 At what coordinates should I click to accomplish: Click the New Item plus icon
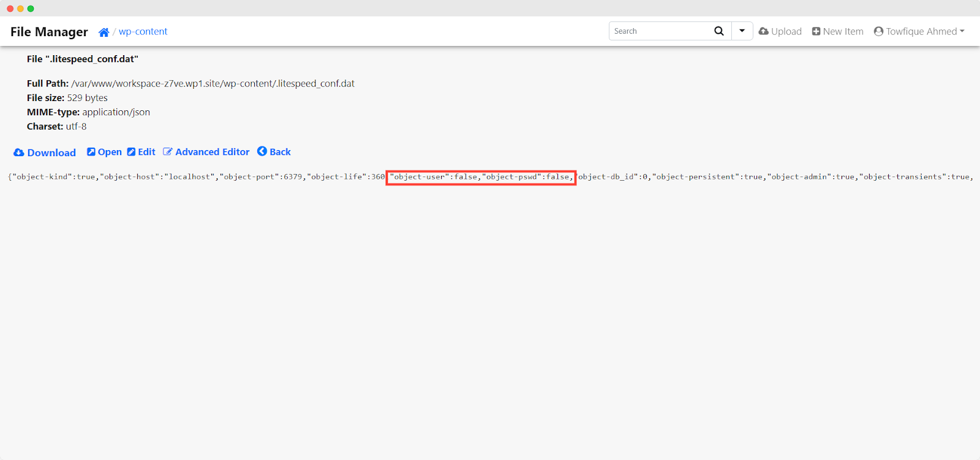(x=816, y=31)
